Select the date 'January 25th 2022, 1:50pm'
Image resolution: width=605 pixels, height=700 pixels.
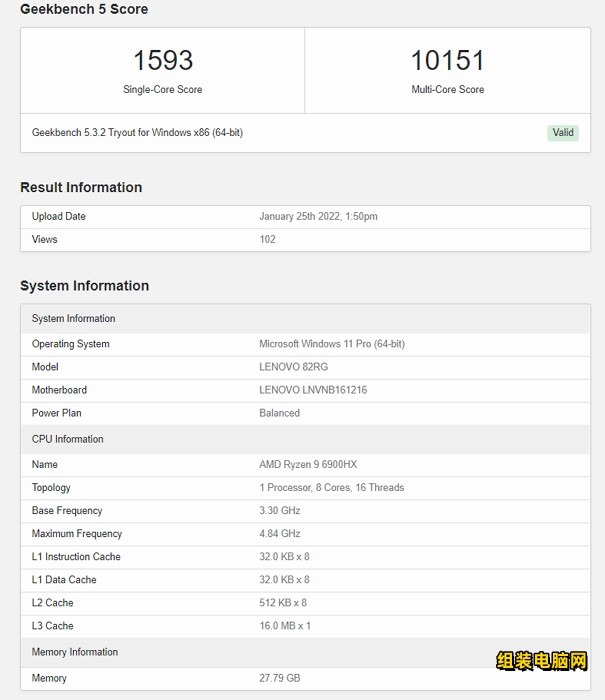[318, 217]
